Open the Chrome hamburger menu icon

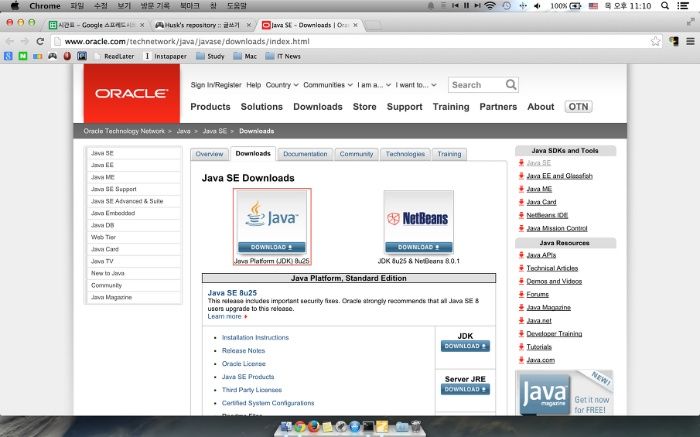click(690, 42)
